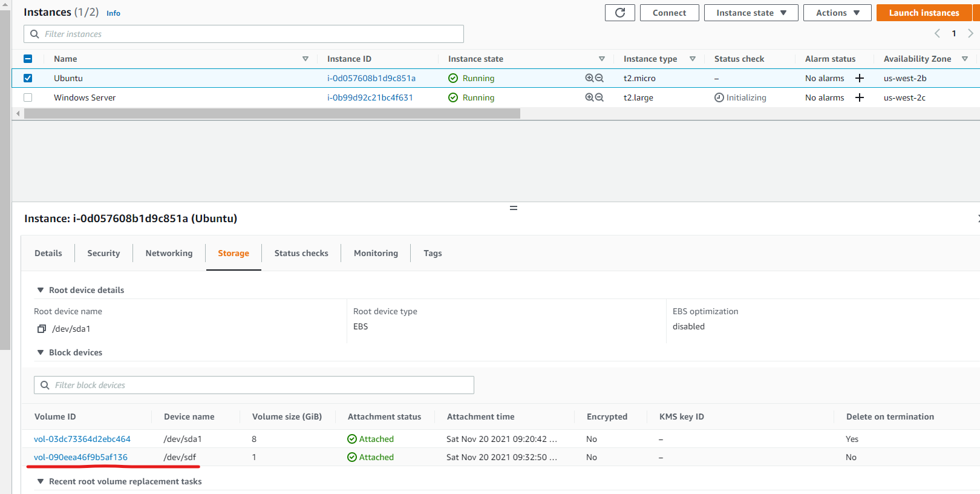980x494 pixels.
Task: Click the search icon in Filter instances
Action: (x=34, y=34)
